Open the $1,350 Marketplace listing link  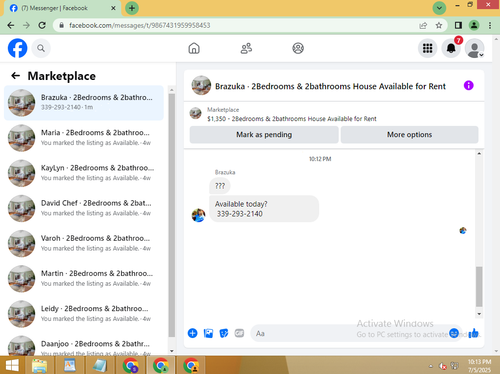(292, 119)
